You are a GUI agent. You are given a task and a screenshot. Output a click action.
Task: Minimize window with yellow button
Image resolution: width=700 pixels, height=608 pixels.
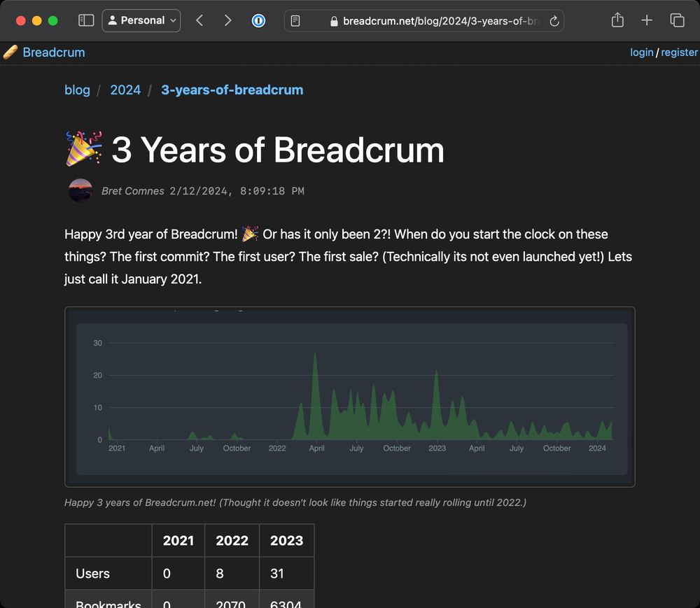click(36, 20)
